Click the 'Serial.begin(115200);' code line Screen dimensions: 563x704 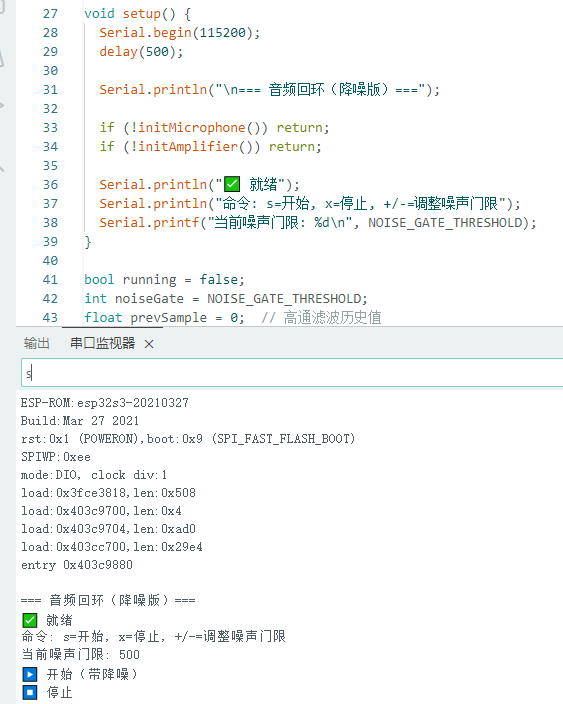pyautogui.click(x=180, y=32)
